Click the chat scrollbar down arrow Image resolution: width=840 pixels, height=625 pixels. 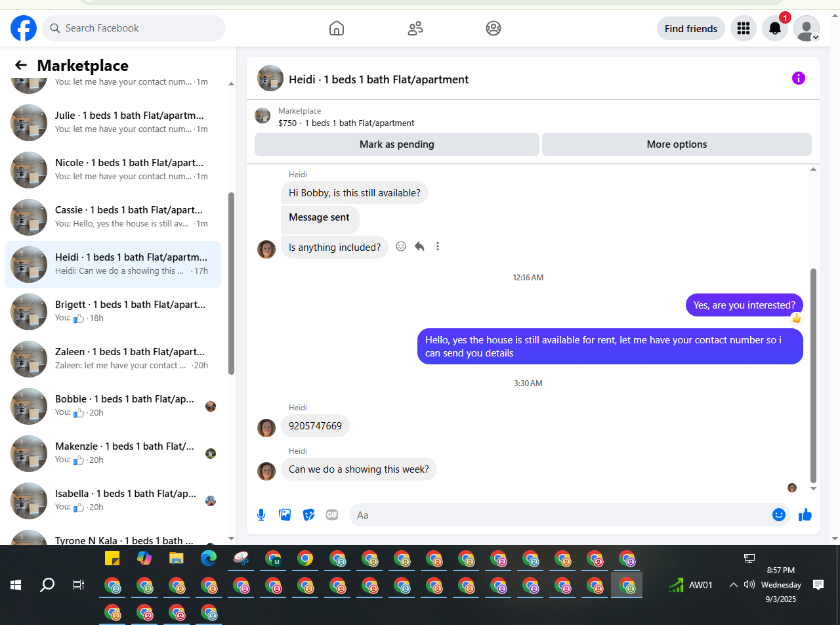coord(814,488)
